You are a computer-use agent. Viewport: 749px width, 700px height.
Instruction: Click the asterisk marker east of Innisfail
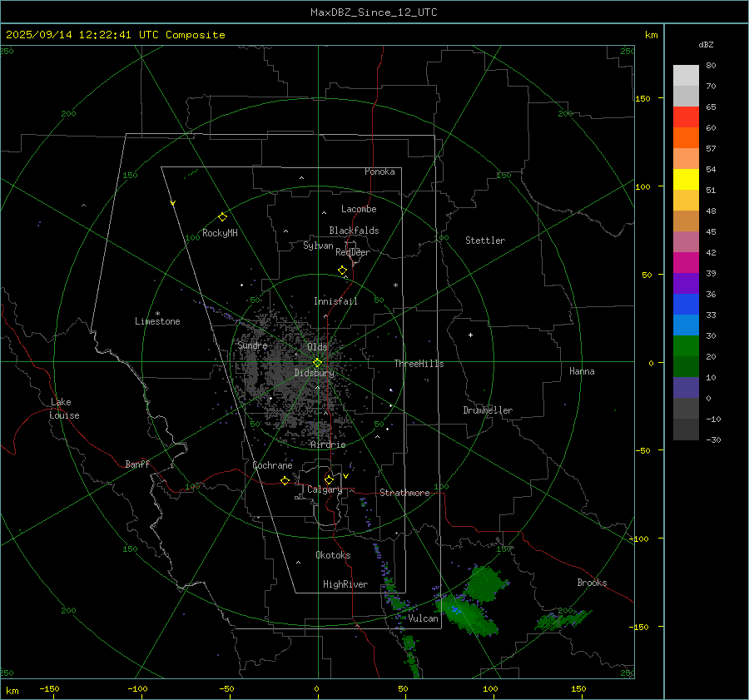pyautogui.click(x=395, y=285)
